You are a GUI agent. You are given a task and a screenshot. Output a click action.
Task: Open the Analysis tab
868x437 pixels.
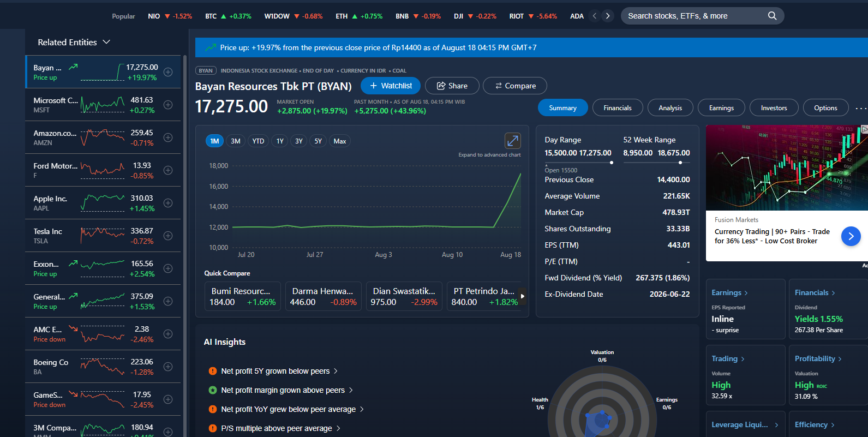click(x=671, y=108)
